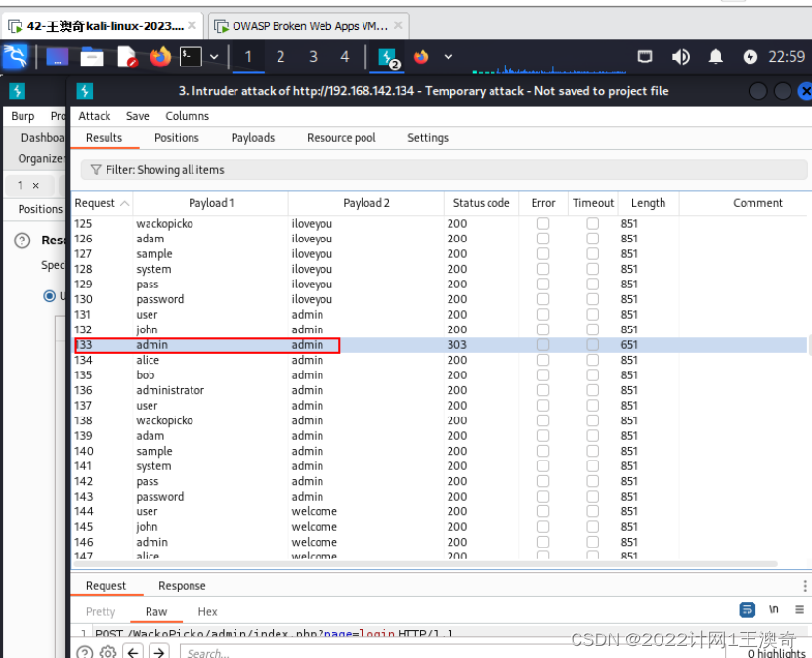Open search settings gear icon
The height and width of the screenshot is (658, 812).
[x=107, y=652]
